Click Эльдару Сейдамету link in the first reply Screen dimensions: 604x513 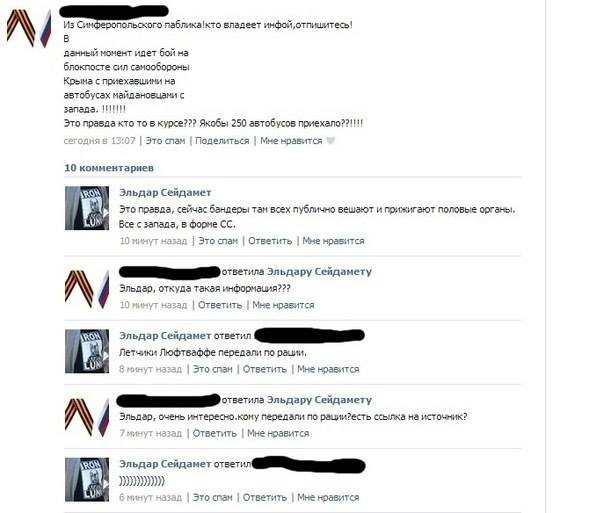coord(319,272)
